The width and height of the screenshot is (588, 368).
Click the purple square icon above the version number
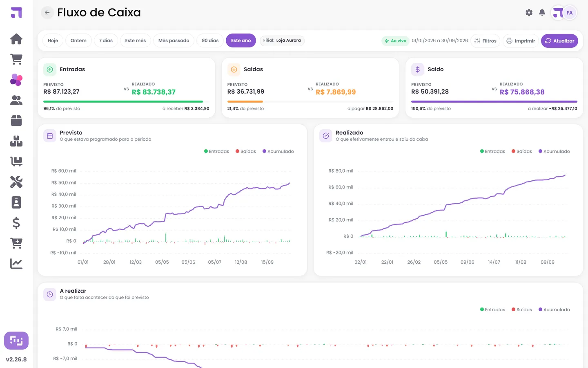point(16,341)
